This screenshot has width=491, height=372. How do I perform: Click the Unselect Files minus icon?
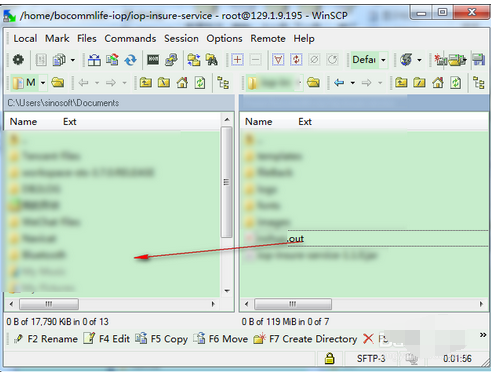pos(256,60)
